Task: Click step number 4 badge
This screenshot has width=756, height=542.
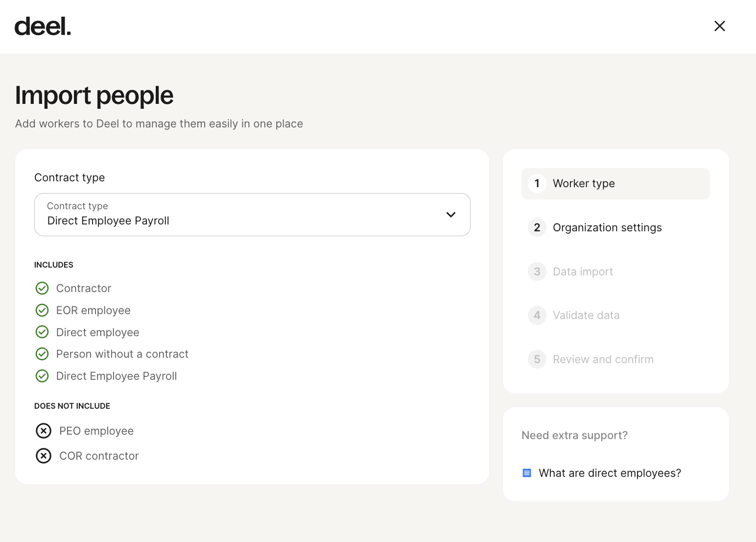Action: click(537, 315)
